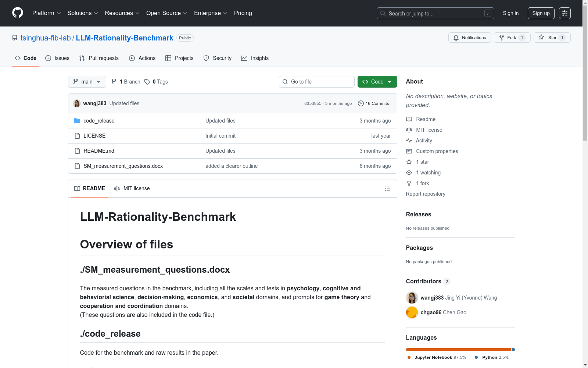This screenshot has height=368, width=588.
Task: Switch to the Insights tab
Action: click(x=255, y=58)
